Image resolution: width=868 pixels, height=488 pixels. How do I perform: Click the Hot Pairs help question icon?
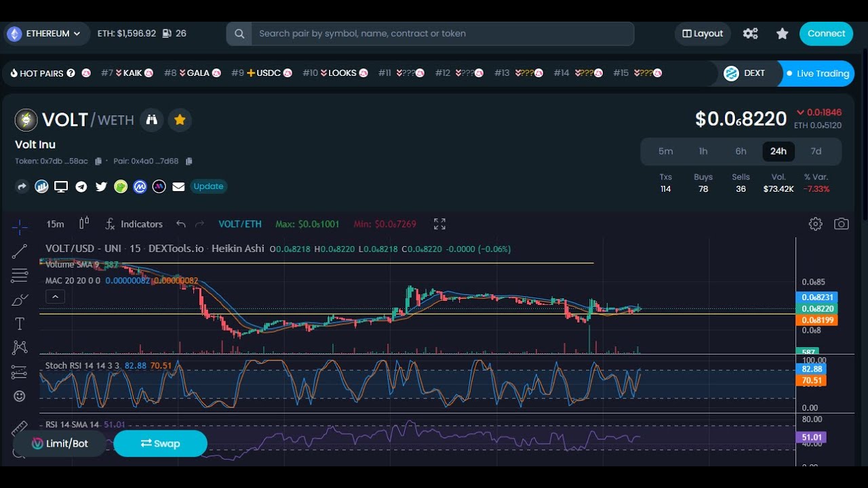pos(71,73)
